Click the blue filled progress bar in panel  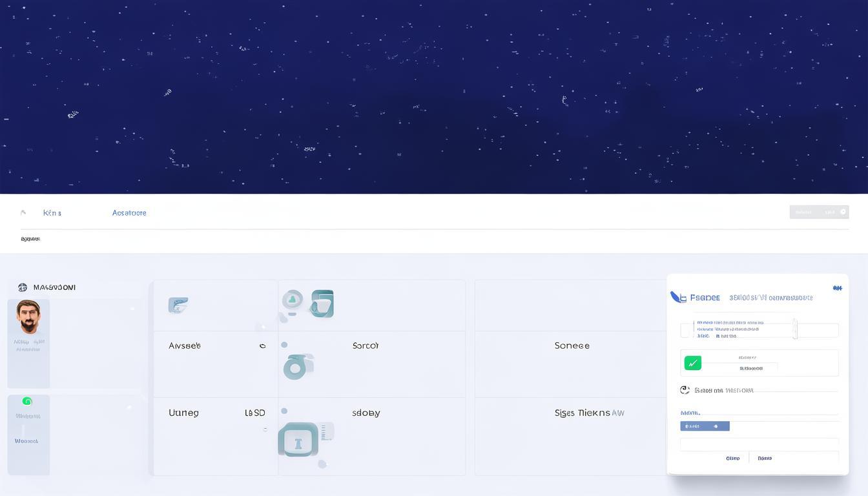705,426
